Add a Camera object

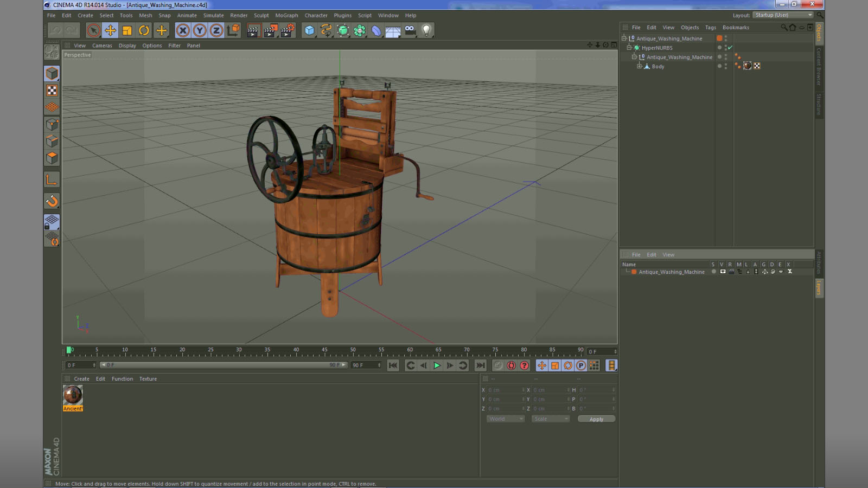click(410, 30)
